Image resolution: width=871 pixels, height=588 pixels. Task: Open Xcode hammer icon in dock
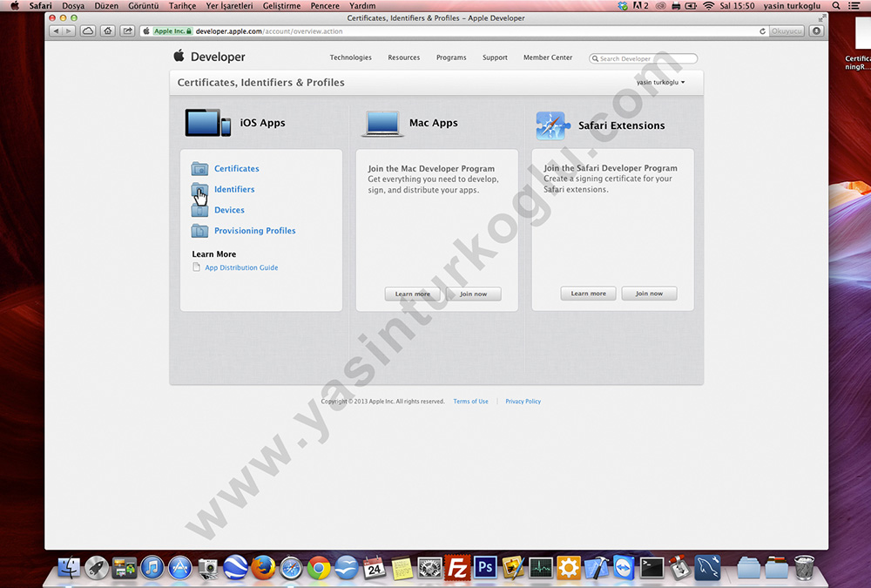point(596,567)
